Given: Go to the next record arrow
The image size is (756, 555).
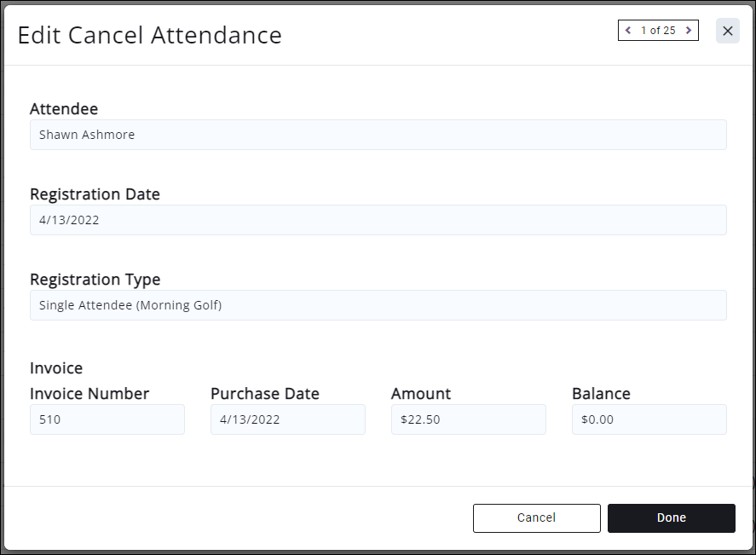Looking at the screenshot, I should [x=689, y=31].
